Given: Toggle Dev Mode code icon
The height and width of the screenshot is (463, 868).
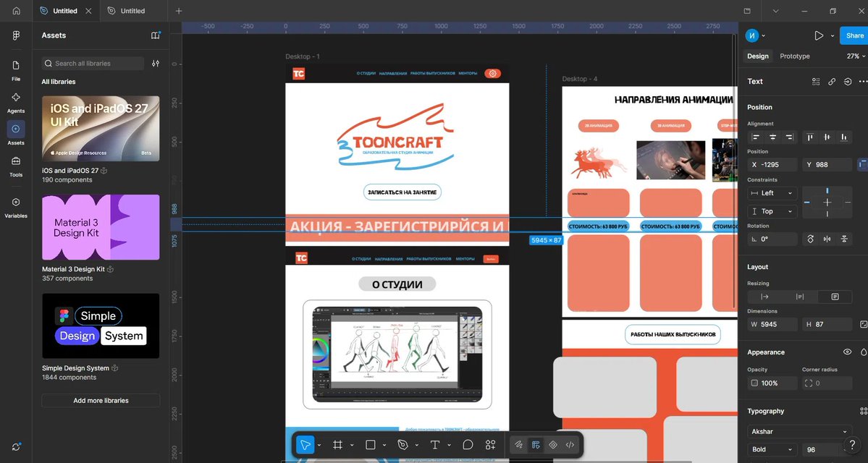Looking at the screenshot, I should click(x=570, y=445).
